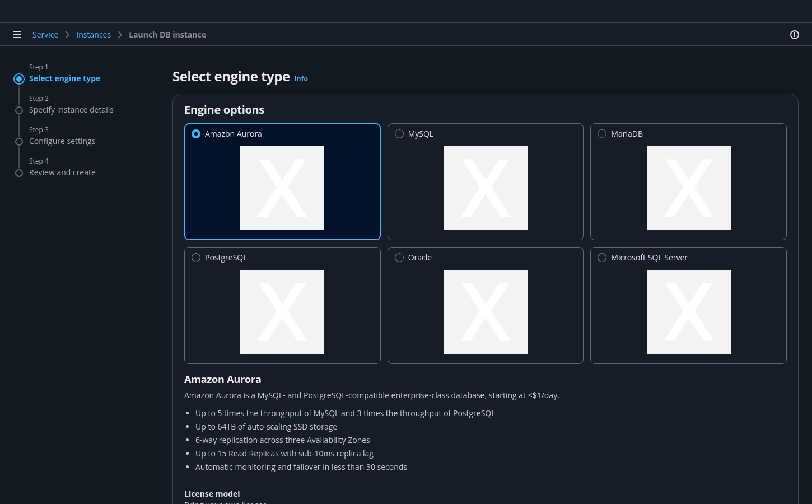
Task: Jump to Step 3 Configure settings
Action: point(62,141)
